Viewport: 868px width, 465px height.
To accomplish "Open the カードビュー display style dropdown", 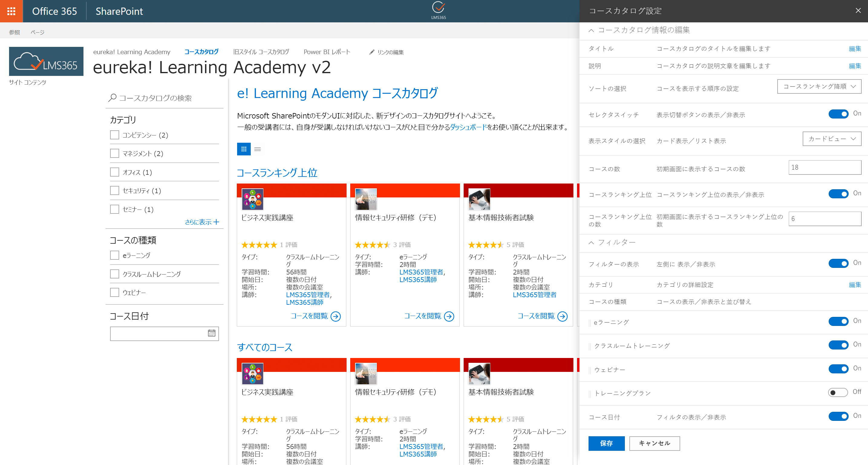I will click(x=832, y=139).
